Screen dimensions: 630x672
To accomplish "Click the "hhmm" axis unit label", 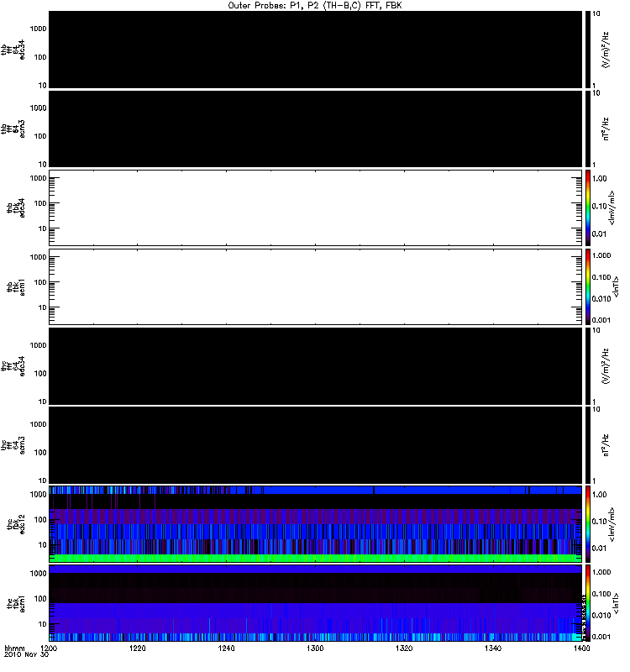I will pyautogui.click(x=14, y=648).
